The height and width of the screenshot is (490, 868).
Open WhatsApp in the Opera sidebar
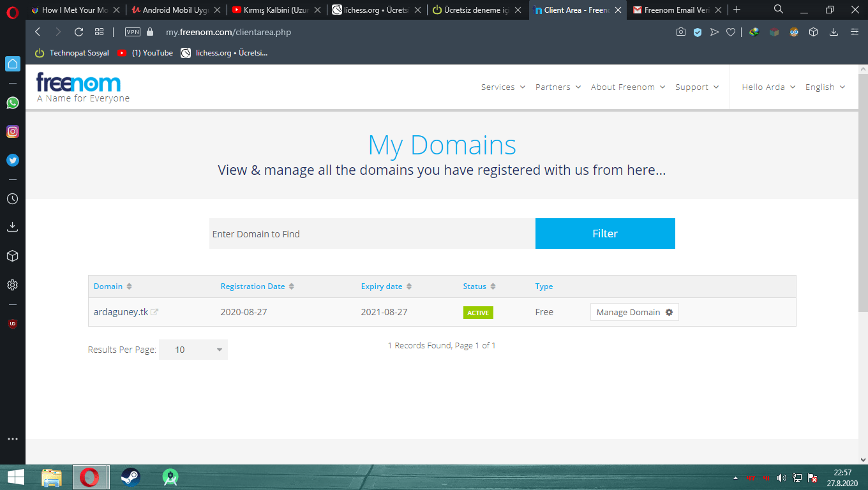tap(13, 103)
